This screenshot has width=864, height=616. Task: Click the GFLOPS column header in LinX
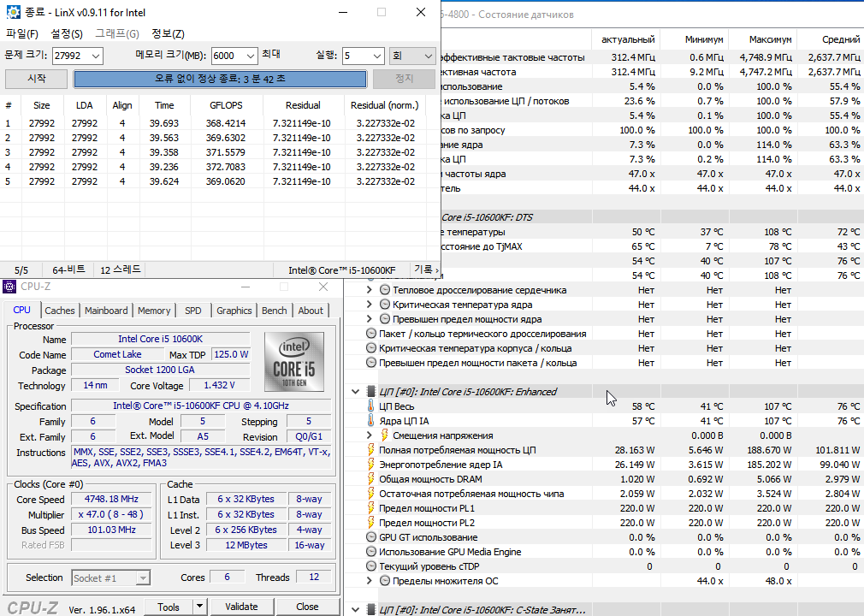226,105
